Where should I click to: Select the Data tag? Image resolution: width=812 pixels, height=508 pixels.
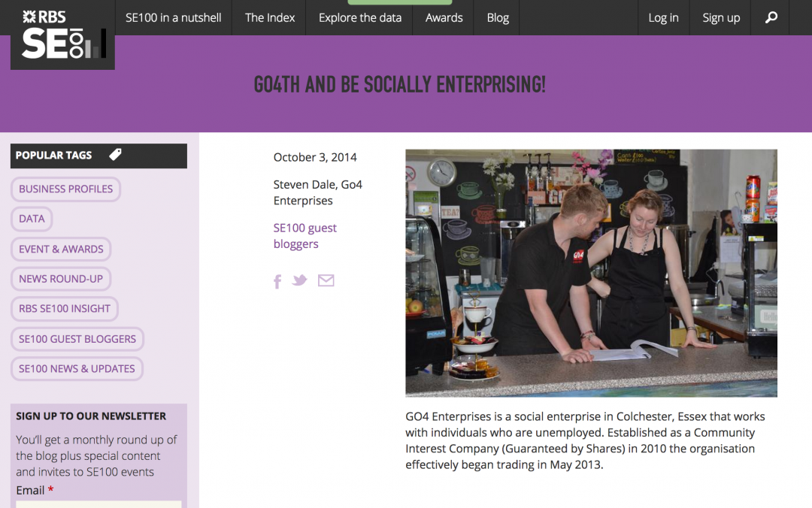click(x=32, y=219)
